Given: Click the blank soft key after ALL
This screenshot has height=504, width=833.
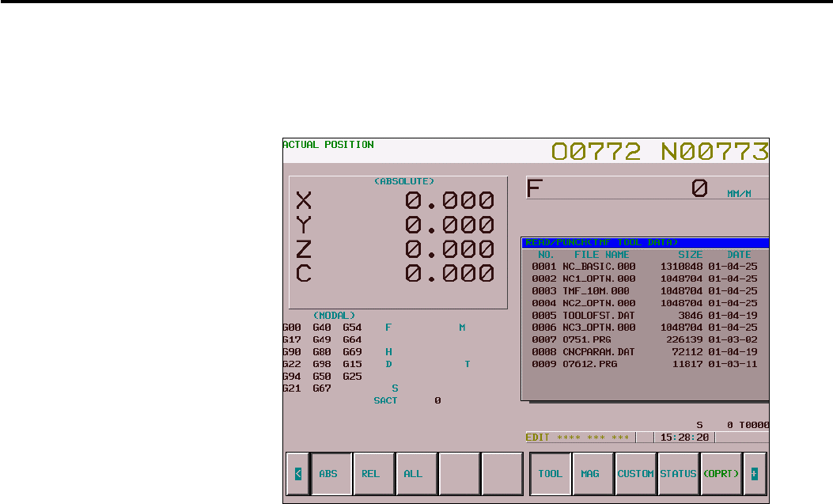Looking at the screenshot, I should 460,474.
